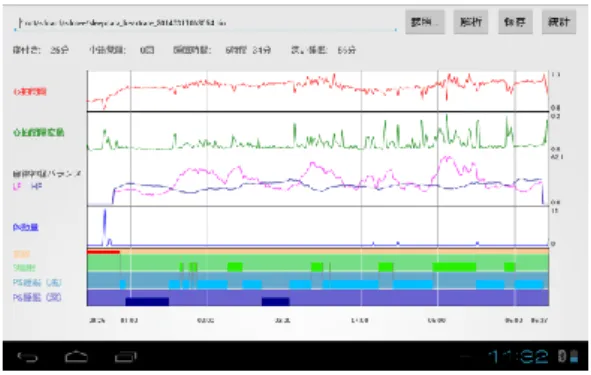Click the first dark navy deep-sleep block
This screenshot has height=375, width=591.
tap(147, 302)
